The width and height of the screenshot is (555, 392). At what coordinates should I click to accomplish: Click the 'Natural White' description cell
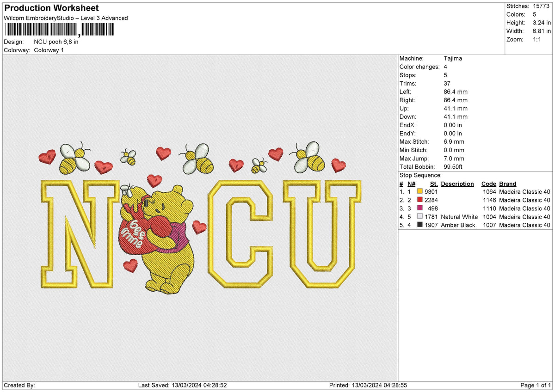pos(459,216)
